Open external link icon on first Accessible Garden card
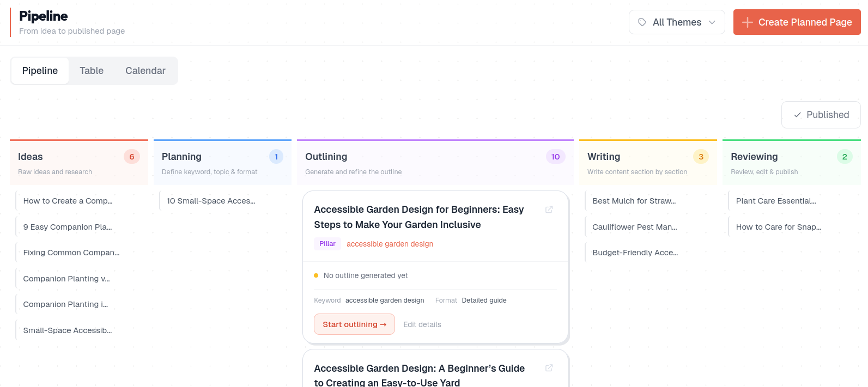 pyautogui.click(x=549, y=210)
